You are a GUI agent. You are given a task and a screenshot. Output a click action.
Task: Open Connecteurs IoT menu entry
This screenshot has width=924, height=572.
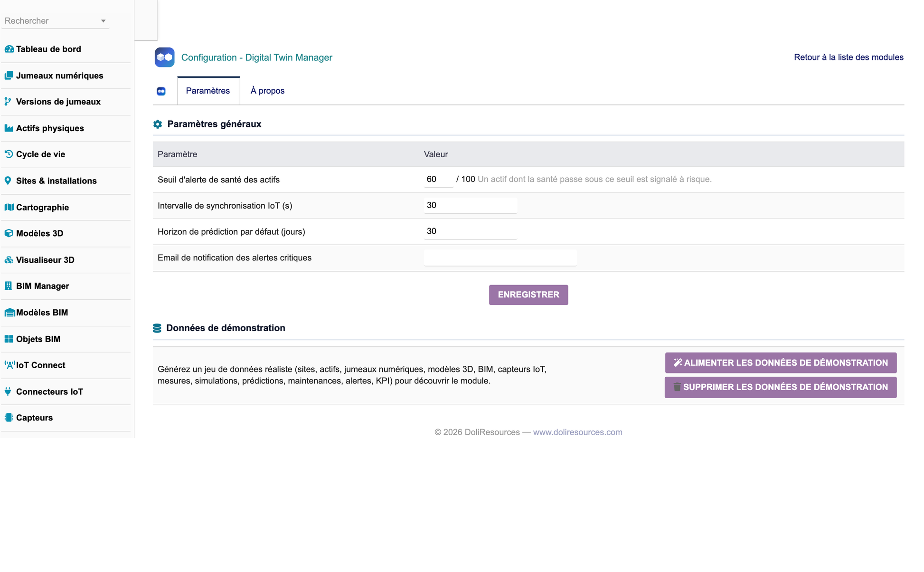[50, 391]
